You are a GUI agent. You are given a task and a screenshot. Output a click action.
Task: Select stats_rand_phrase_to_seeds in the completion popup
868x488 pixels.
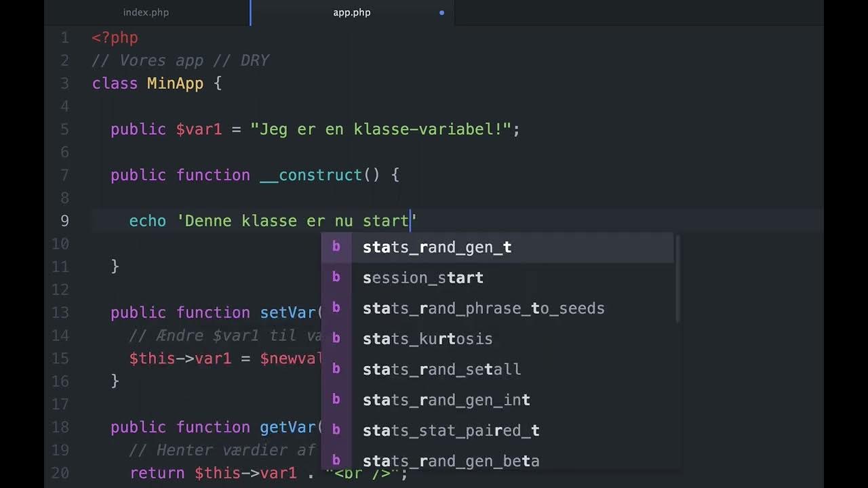point(484,308)
